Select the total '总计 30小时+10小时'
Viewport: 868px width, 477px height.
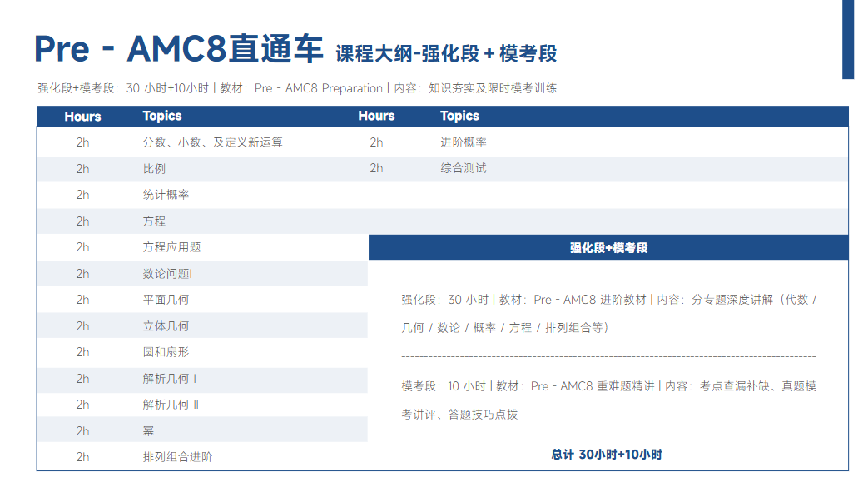point(607,455)
